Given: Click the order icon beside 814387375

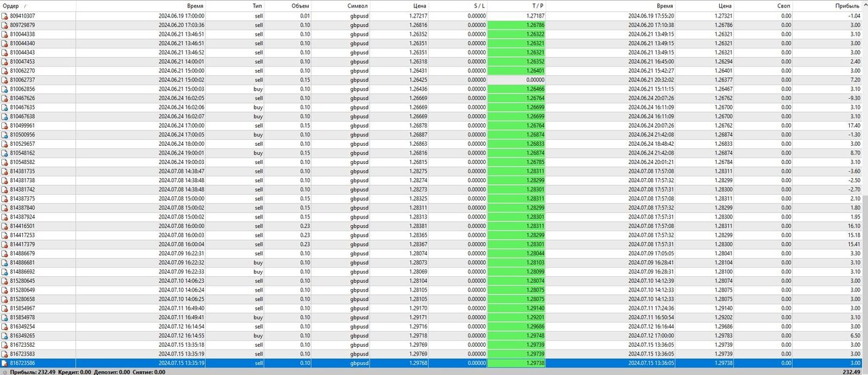Looking at the screenshot, I should 4,198.
